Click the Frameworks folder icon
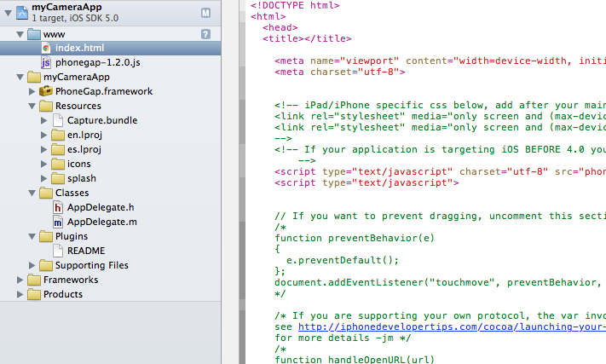The width and height of the screenshot is (606, 364). [34, 280]
